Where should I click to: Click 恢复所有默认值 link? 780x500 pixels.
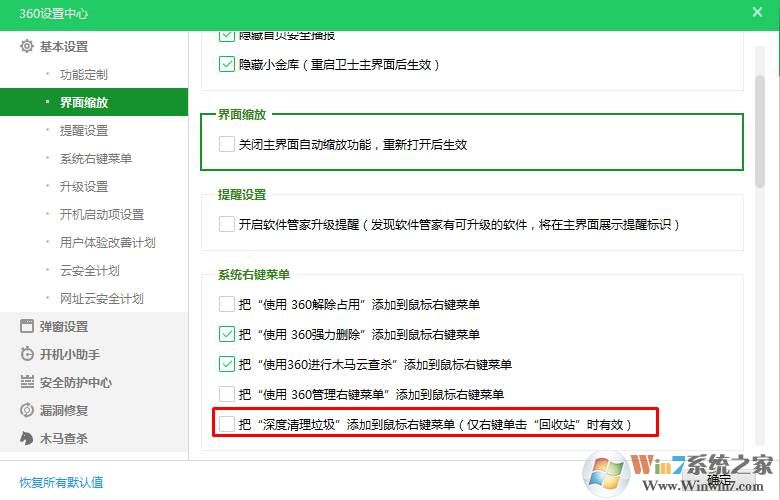61,482
